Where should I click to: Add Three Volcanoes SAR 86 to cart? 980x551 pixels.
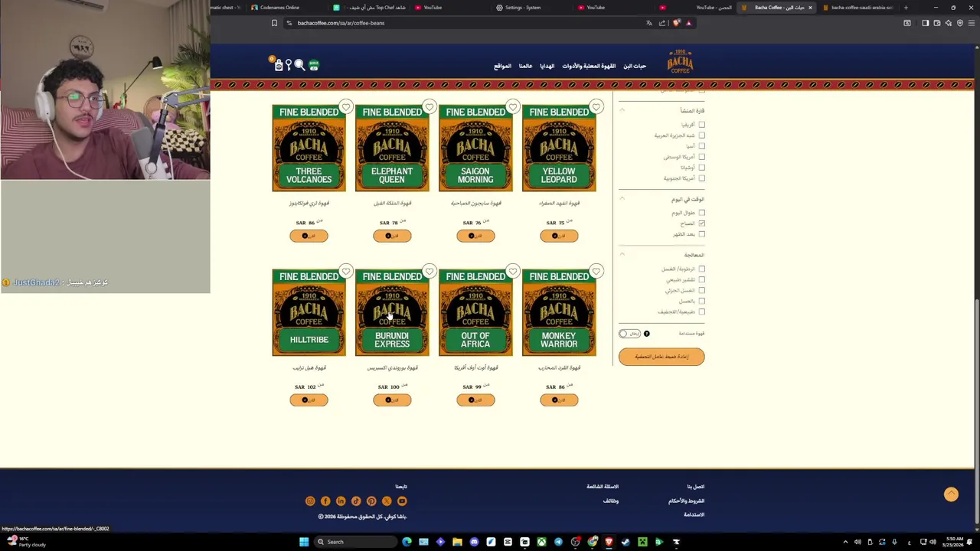pyautogui.click(x=309, y=236)
